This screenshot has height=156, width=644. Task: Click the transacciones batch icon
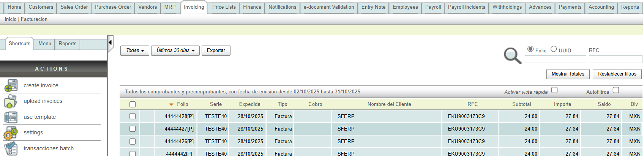tap(11, 148)
